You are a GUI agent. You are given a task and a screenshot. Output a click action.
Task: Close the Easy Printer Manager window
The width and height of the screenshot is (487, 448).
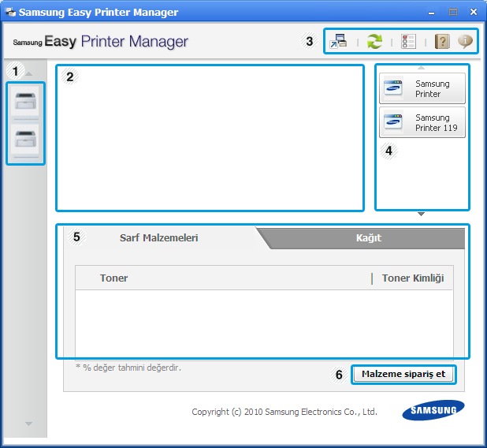coord(474,12)
